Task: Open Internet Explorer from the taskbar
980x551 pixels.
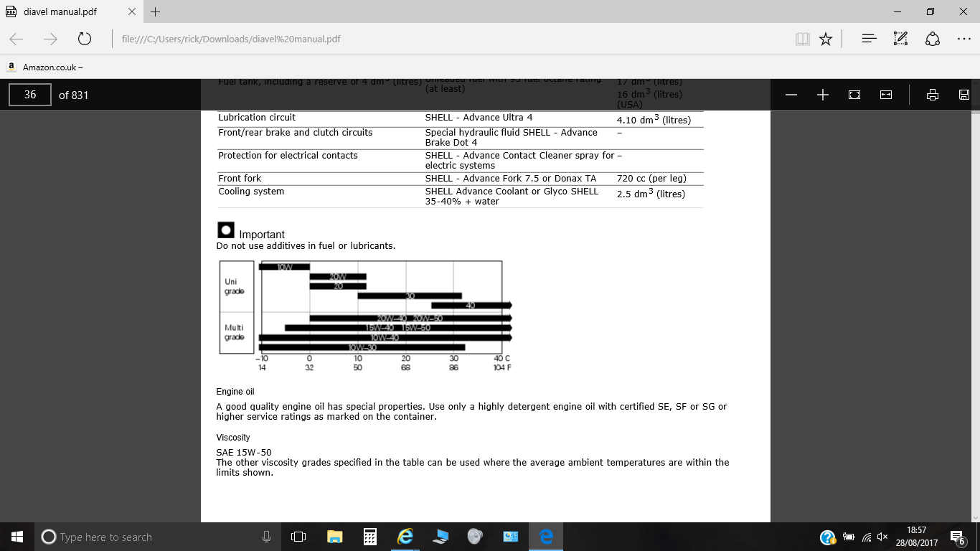Action: point(405,537)
